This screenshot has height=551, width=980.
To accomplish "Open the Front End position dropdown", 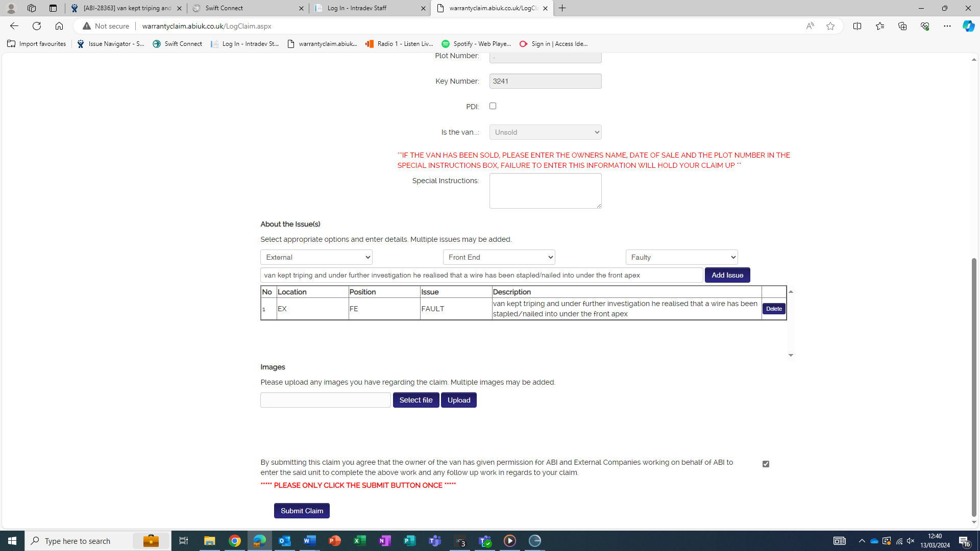I will pyautogui.click(x=499, y=257).
